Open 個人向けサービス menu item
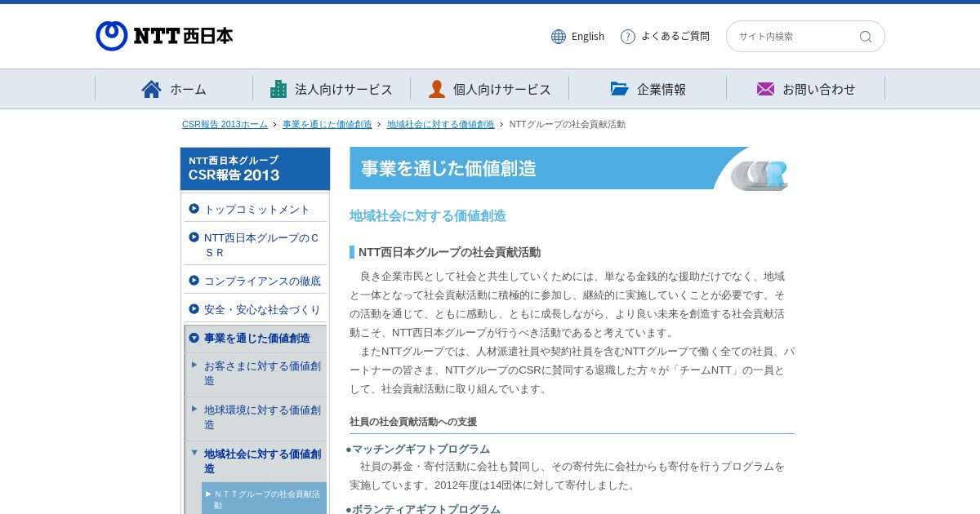The image size is (980, 514). [x=490, y=89]
